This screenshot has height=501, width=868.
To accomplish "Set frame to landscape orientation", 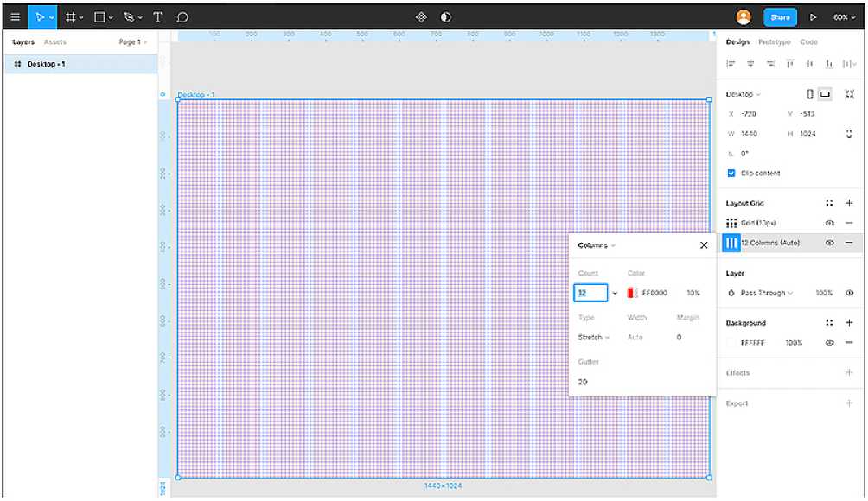I will tap(825, 94).
